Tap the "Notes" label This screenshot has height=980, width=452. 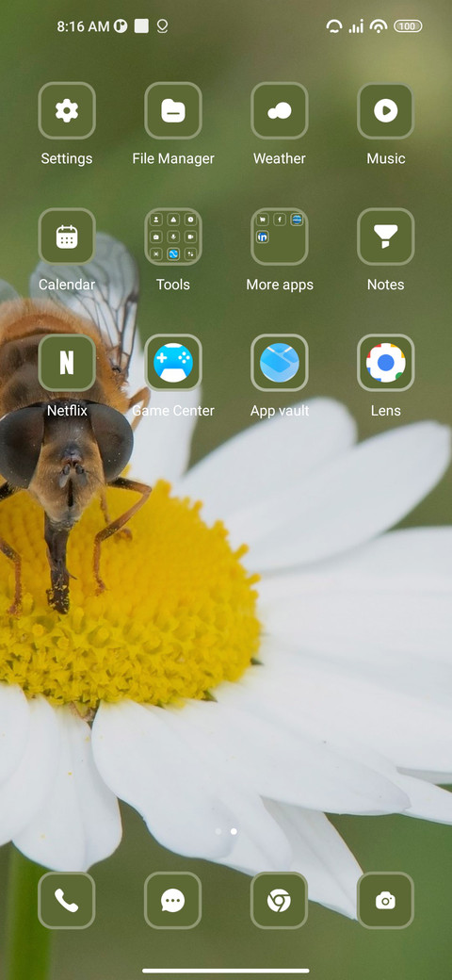(386, 285)
